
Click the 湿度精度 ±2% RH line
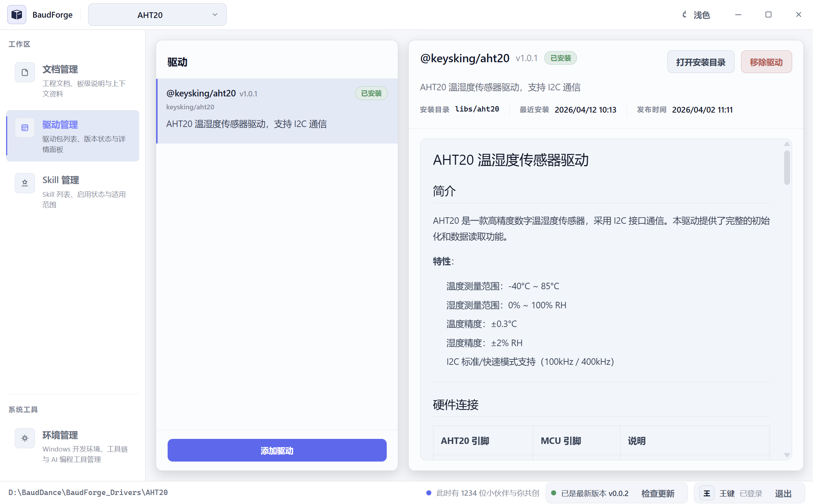[485, 343]
